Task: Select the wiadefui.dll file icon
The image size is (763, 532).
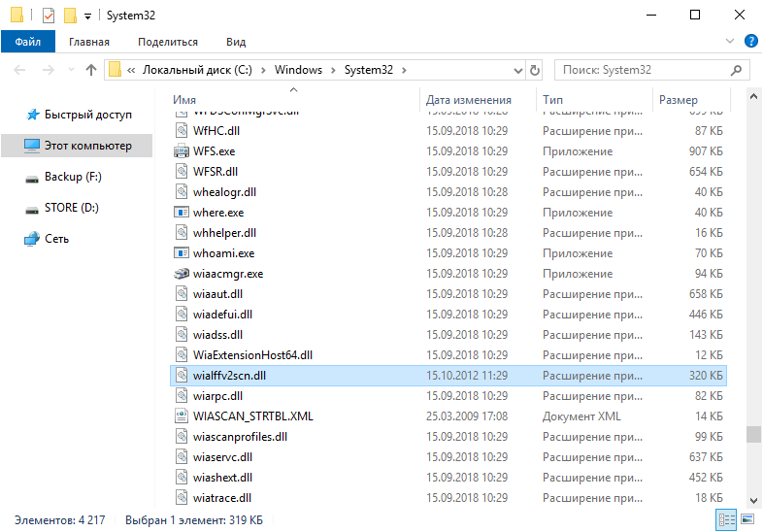Action: (182, 315)
